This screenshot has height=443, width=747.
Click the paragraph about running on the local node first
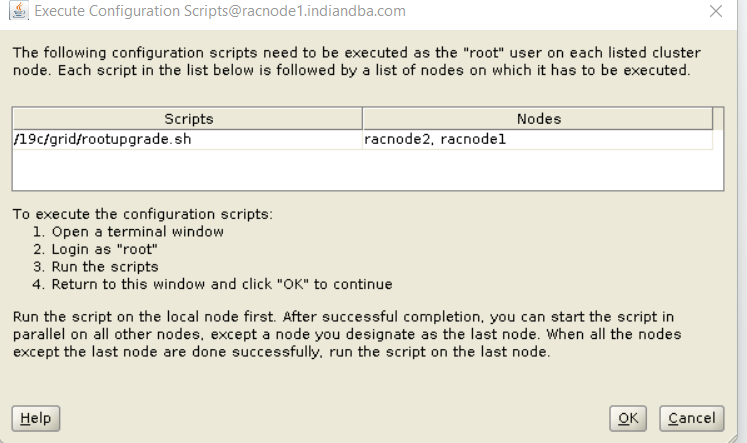pos(347,334)
